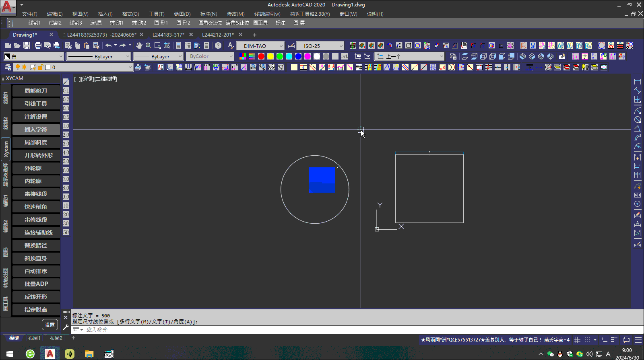
Task: Click the Help question mark icon
Action: [218, 45]
